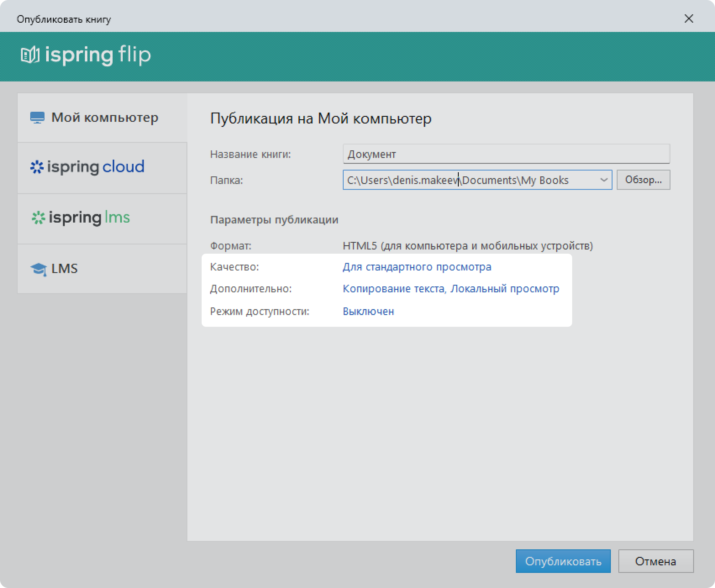Click the iSpring Cloud snowflake icon

tap(37, 167)
